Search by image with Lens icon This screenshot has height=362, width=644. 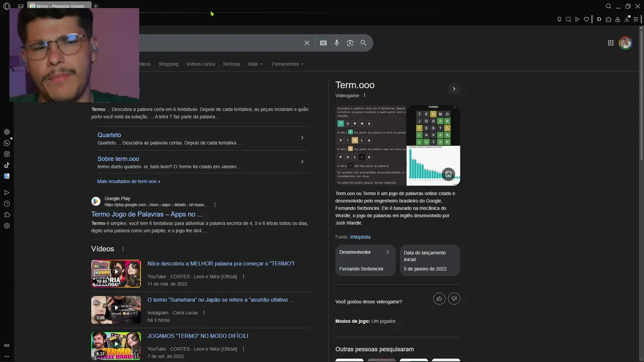tap(350, 43)
